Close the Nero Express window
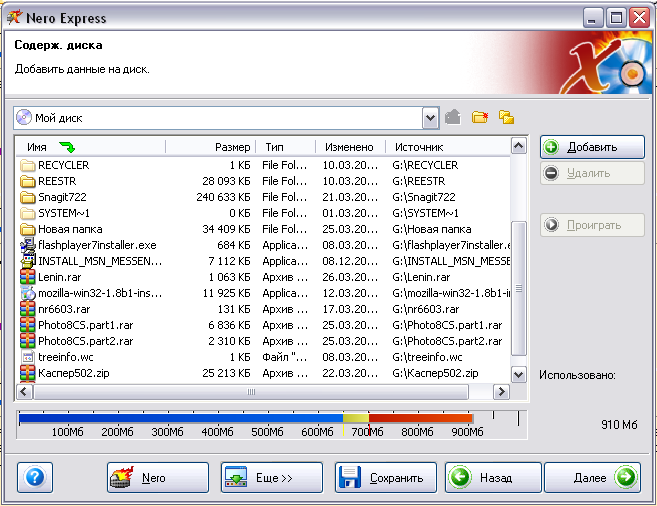 point(640,18)
